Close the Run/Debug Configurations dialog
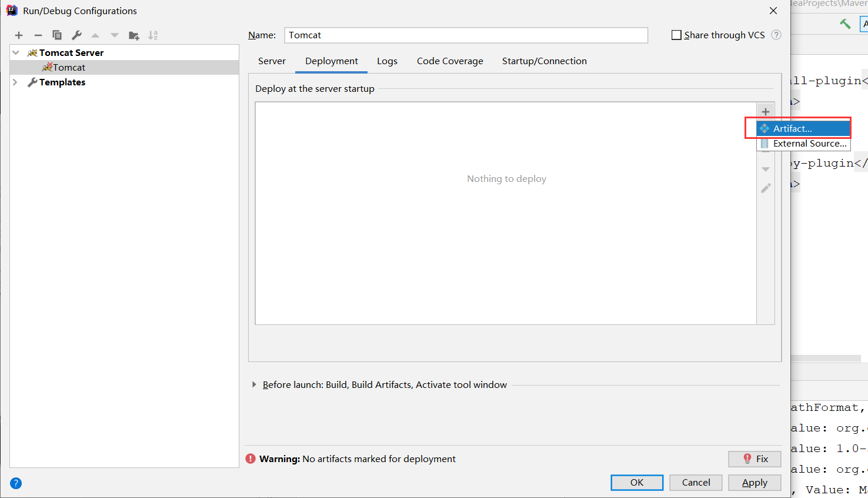Screen dimensions: 868x498 [x=773, y=11]
